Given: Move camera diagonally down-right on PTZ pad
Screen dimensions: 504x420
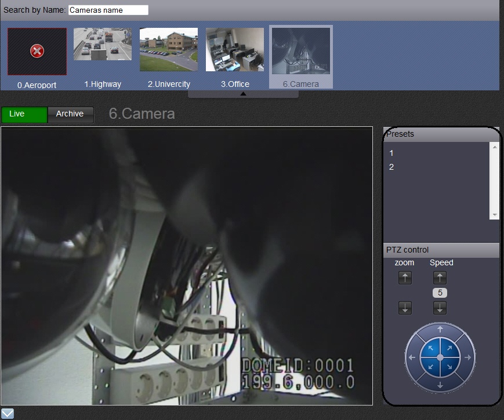Looking at the screenshot, I should pyautogui.click(x=448, y=367).
